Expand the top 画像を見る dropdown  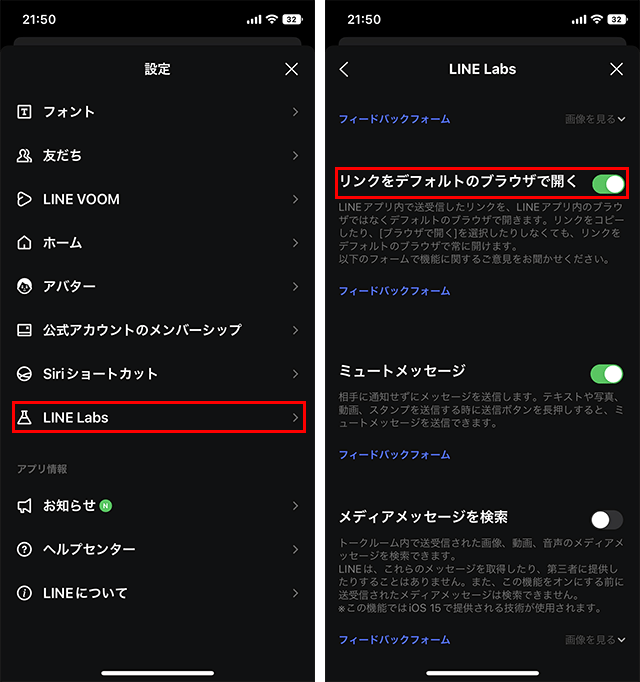tap(595, 119)
